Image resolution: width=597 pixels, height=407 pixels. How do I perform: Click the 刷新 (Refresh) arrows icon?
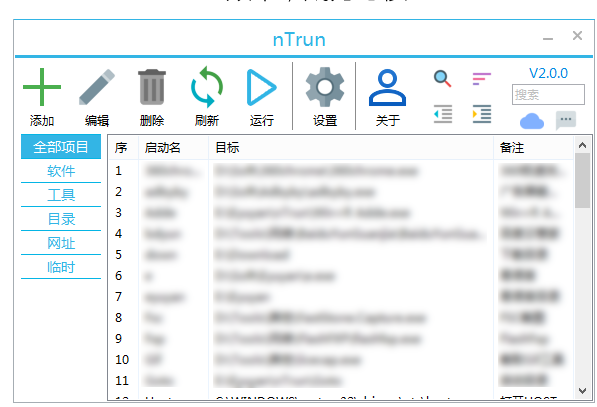207,87
